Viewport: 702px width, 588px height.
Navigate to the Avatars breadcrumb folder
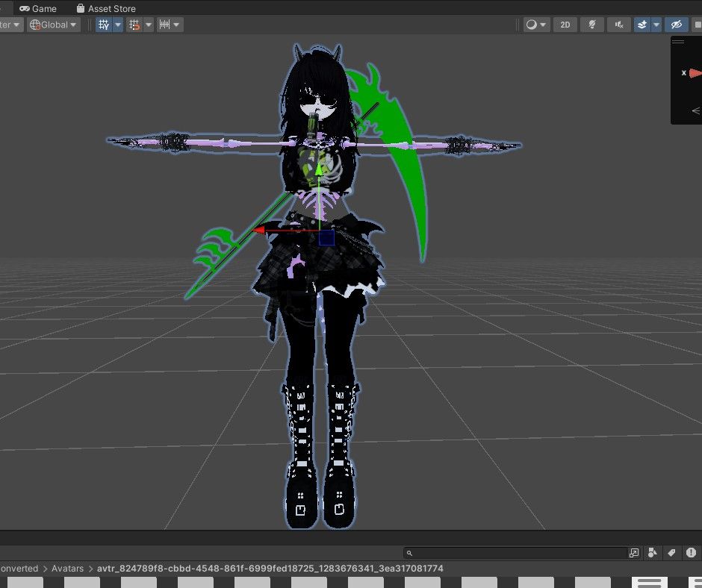pyautogui.click(x=68, y=569)
